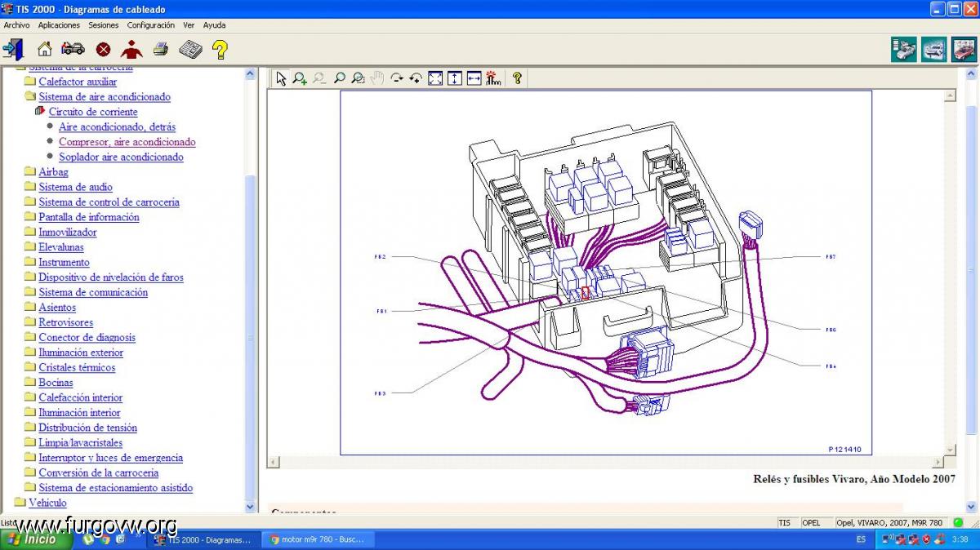The height and width of the screenshot is (550, 980).
Task: Expand the Elevalunas folder
Action: pyautogui.click(x=61, y=247)
